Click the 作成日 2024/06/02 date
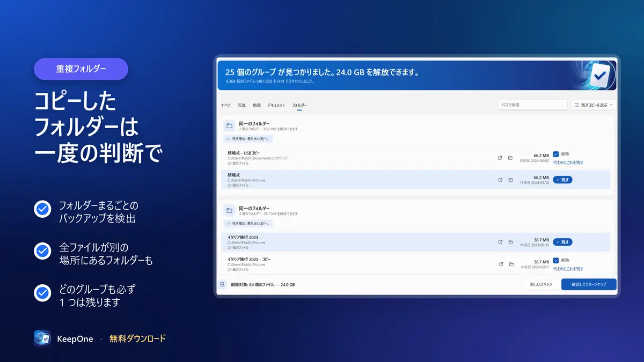 535,160
